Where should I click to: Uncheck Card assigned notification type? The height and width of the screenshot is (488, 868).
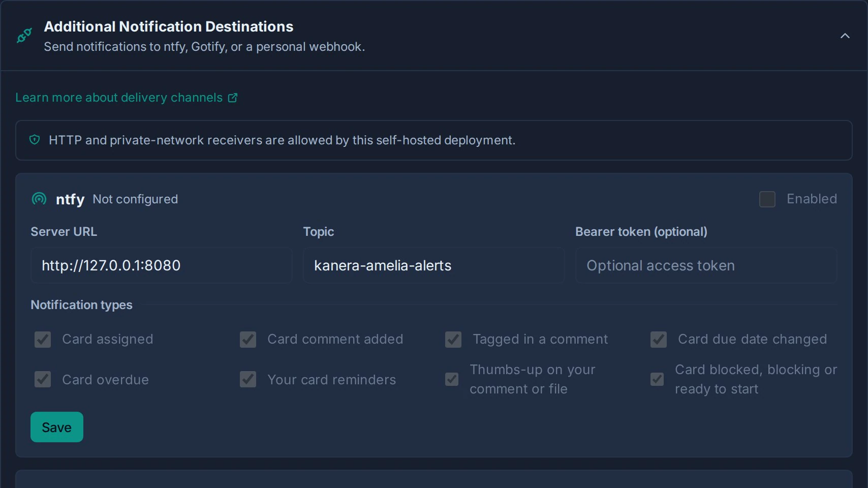pos(43,340)
